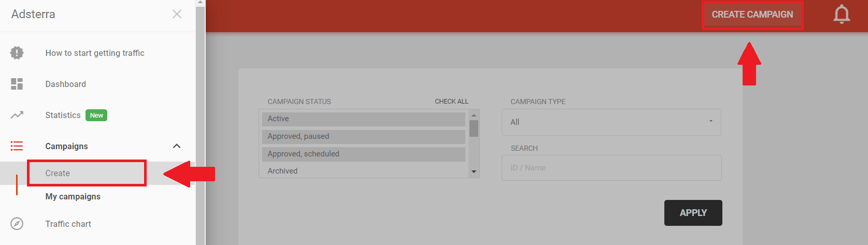The width and height of the screenshot is (868, 245).
Task: Click the status list scrollbar thumb
Action: point(474,128)
